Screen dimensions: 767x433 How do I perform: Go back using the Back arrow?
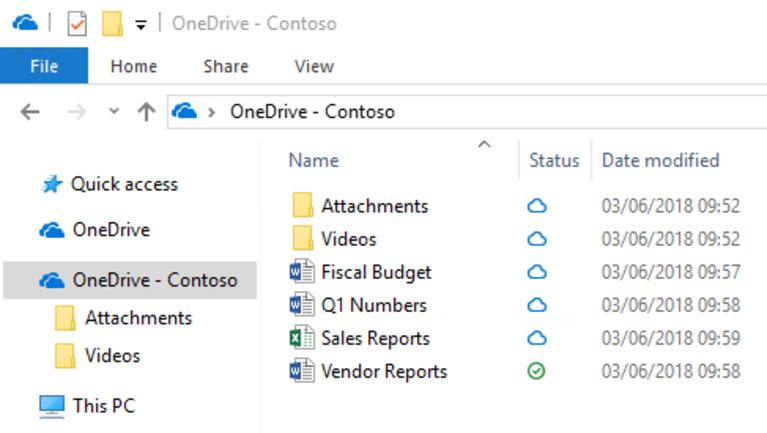pos(30,112)
